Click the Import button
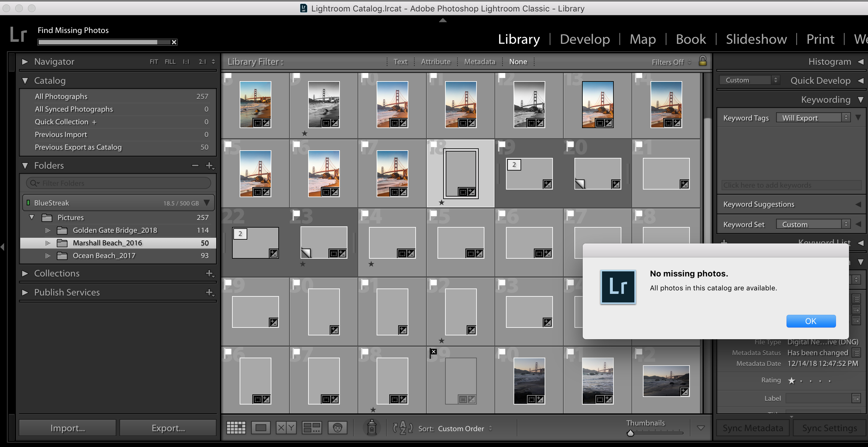This screenshot has height=447, width=868. pos(68,428)
